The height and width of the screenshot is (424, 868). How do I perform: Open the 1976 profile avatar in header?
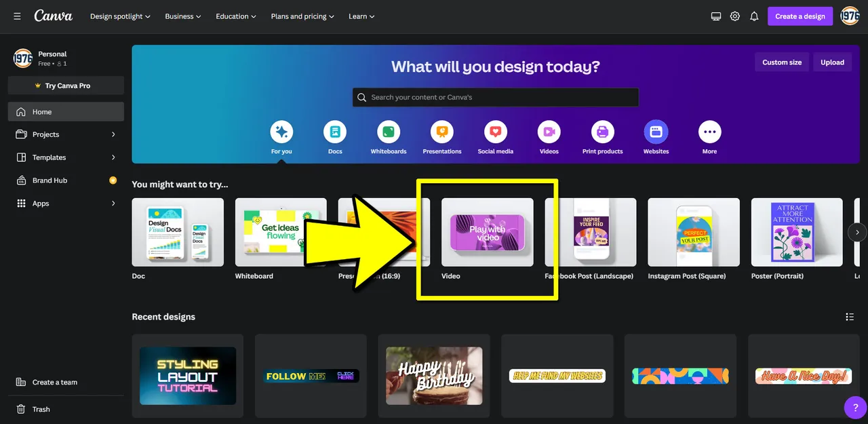coord(850,16)
